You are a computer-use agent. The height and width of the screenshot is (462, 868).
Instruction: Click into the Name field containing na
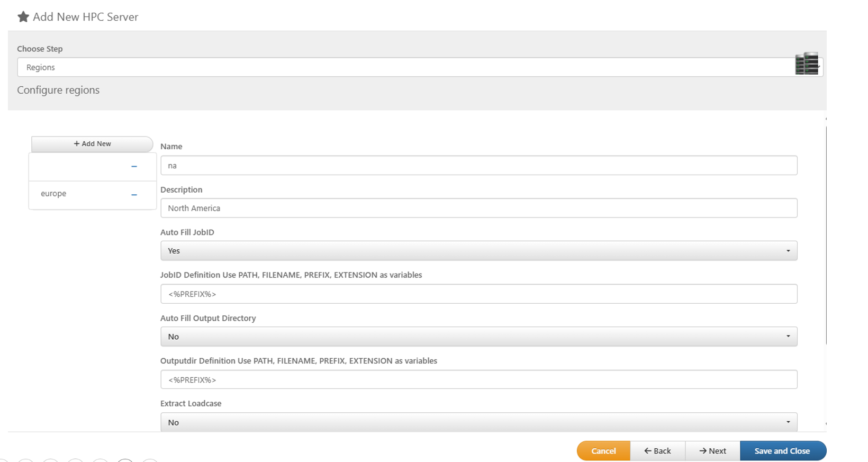(478, 166)
